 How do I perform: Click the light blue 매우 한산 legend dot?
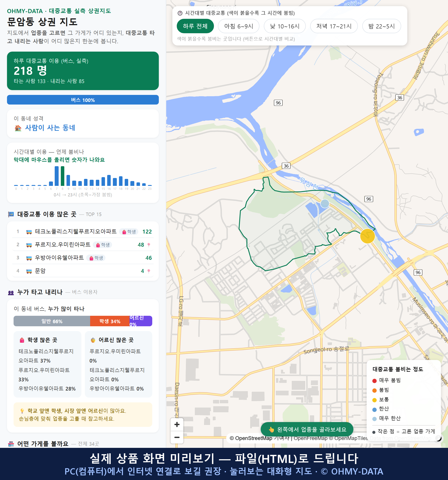374,419
